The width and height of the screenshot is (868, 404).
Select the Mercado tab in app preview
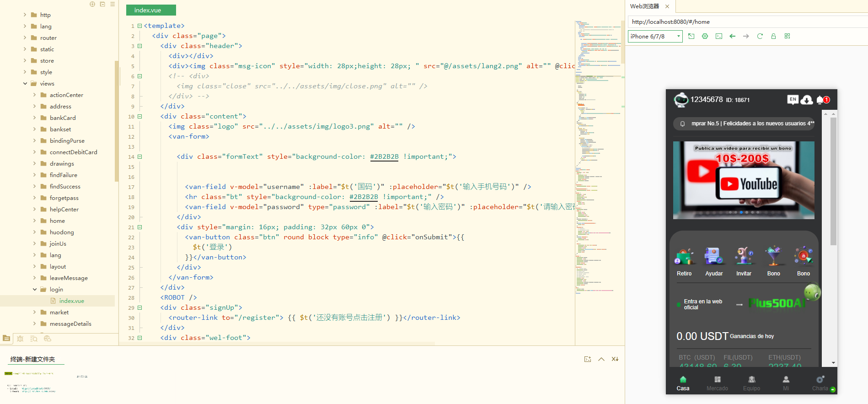click(717, 383)
